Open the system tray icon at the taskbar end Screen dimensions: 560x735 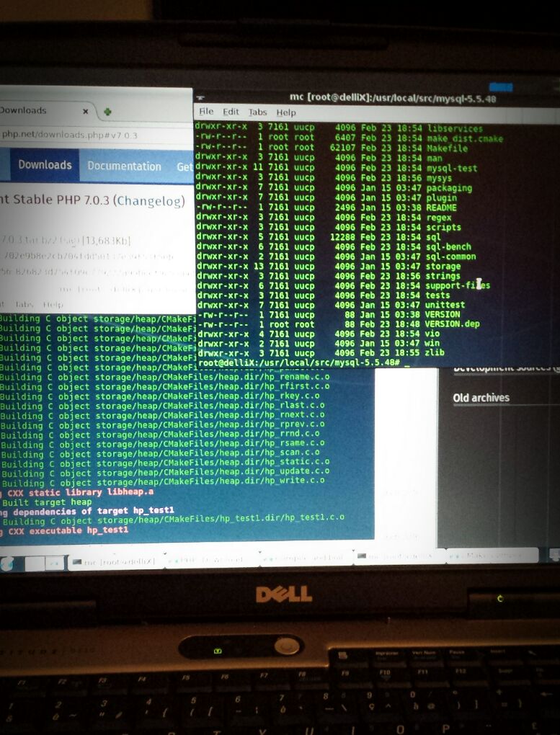(555, 555)
